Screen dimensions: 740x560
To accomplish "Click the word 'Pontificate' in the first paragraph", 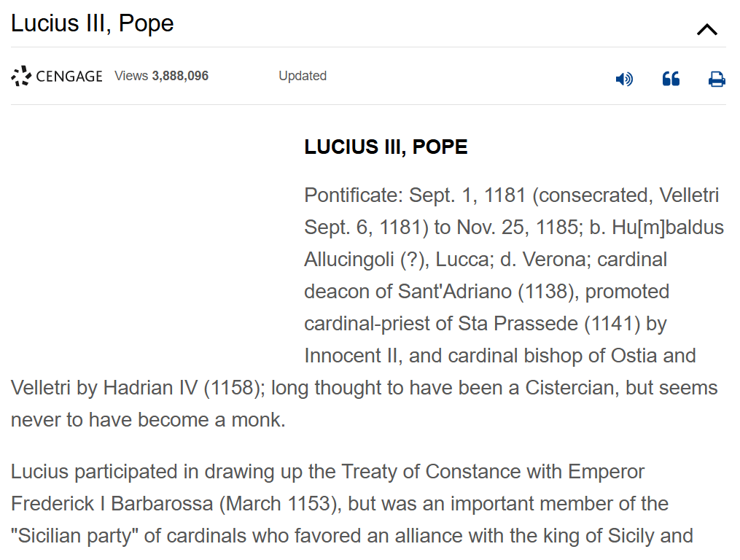I will 353,195.
